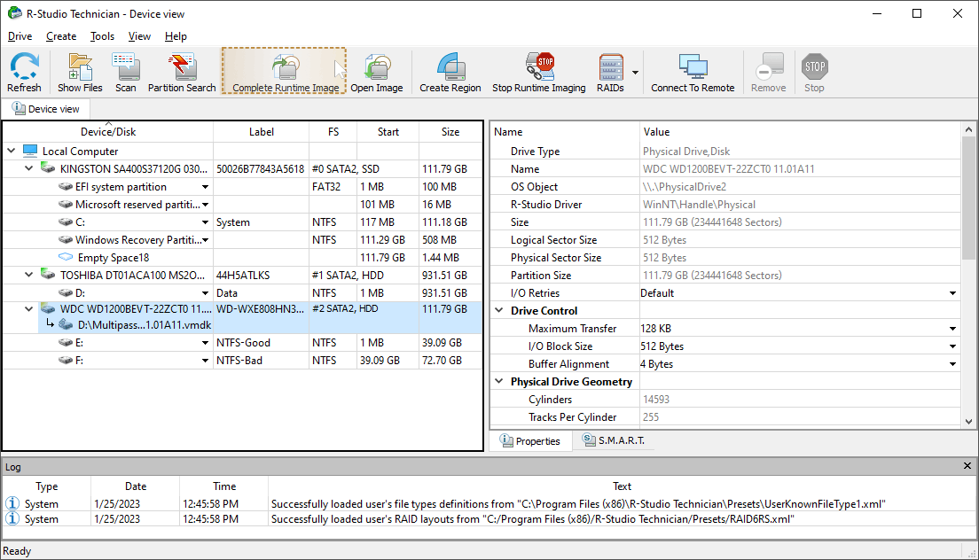Sort by the Device/Disk column header
The image size is (979, 560).
108,131
